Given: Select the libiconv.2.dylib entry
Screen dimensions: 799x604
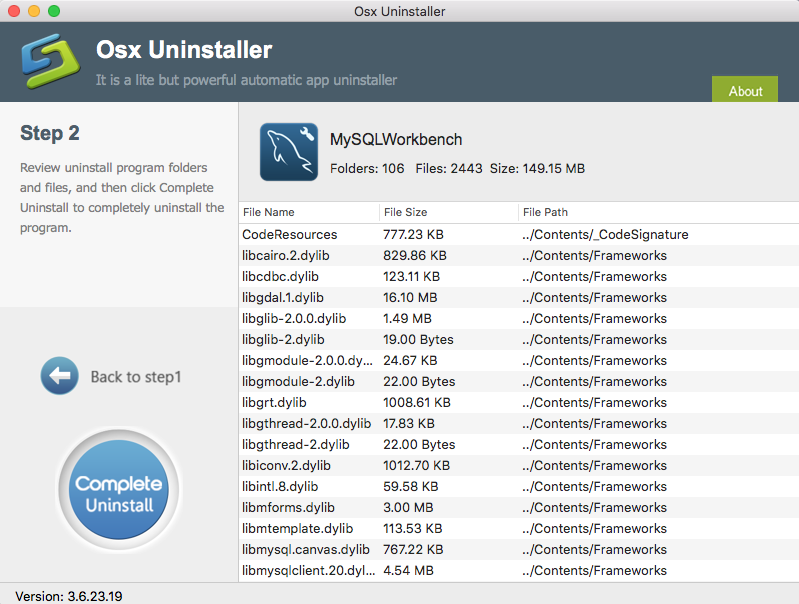Looking at the screenshot, I should click(x=286, y=465).
